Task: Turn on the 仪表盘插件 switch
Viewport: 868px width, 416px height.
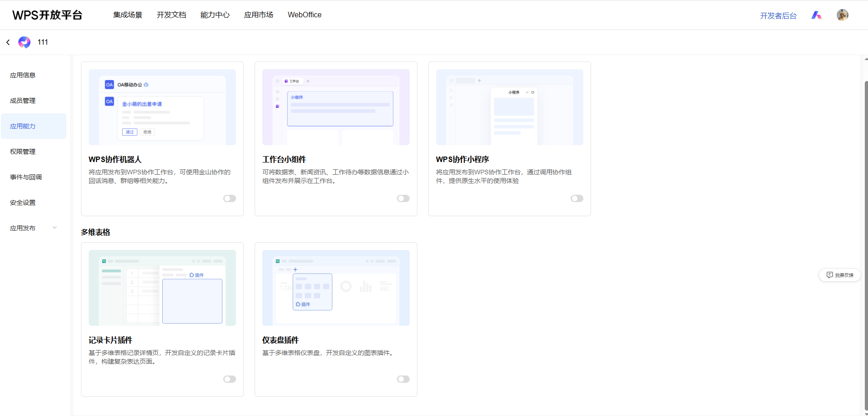Action: coord(403,379)
